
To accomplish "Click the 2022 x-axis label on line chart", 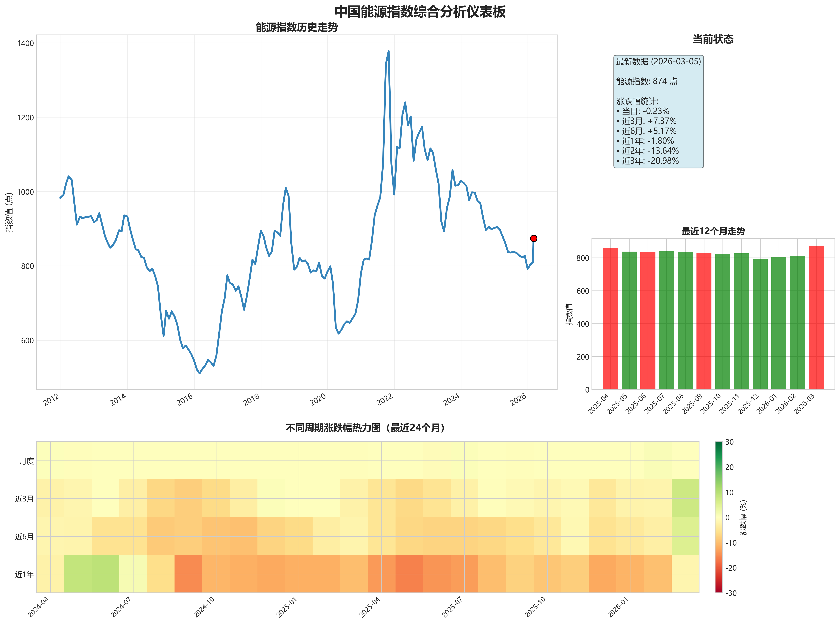I will tap(385, 400).
